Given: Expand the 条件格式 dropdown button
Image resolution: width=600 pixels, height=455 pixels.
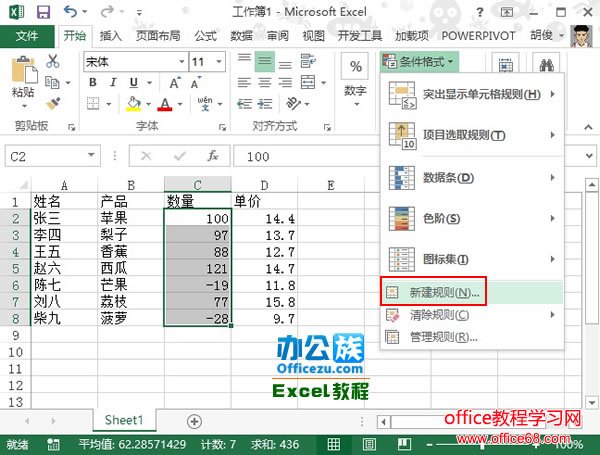Looking at the screenshot, I should click(420, 61).
